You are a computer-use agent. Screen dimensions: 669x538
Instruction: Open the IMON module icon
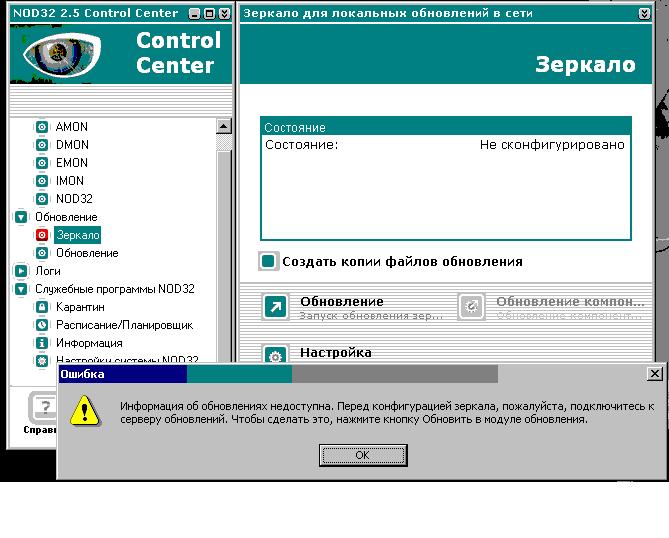pos(42,181)
